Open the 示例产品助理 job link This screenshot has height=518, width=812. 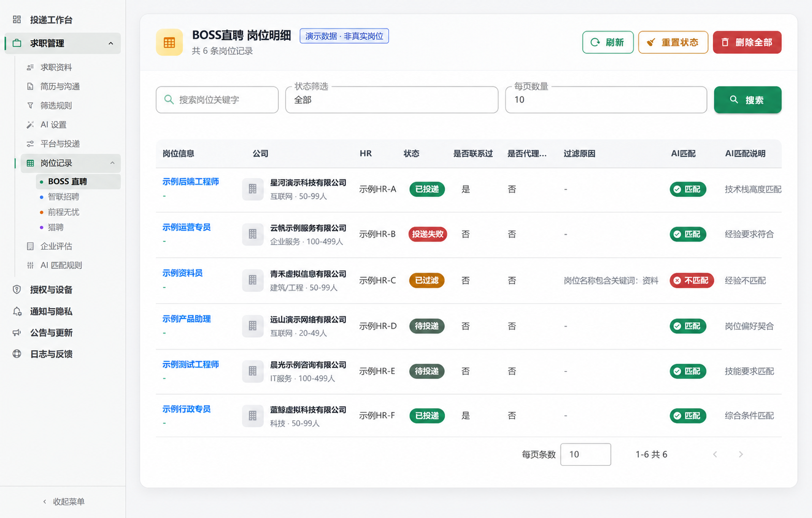(x=186, y=319)
